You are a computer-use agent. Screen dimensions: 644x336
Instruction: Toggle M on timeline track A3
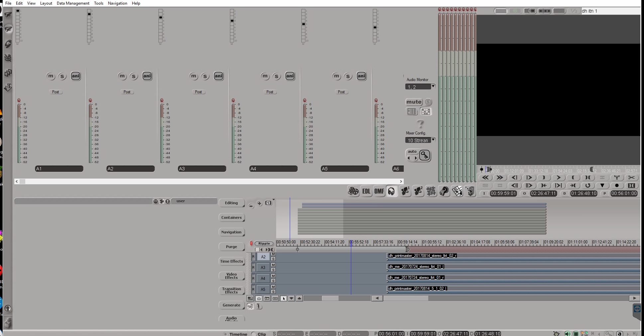point(273,265)
